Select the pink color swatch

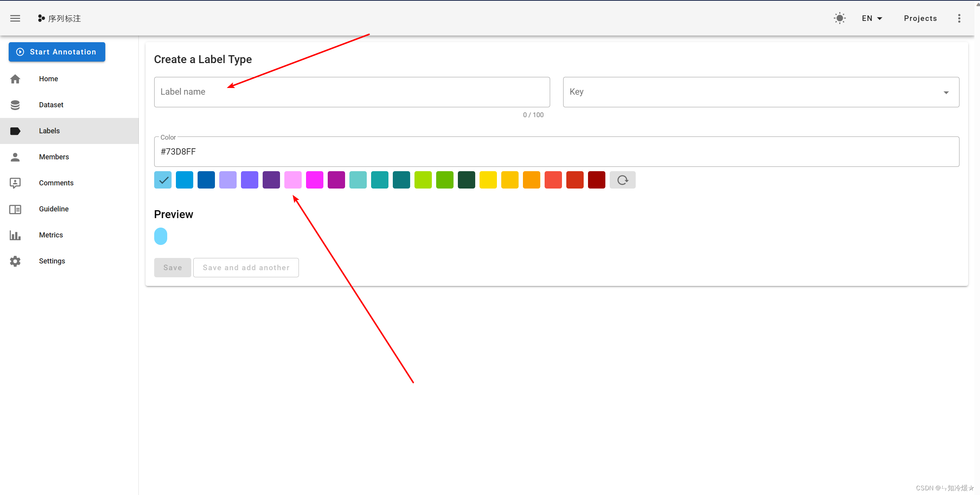(x=292, y=180)
